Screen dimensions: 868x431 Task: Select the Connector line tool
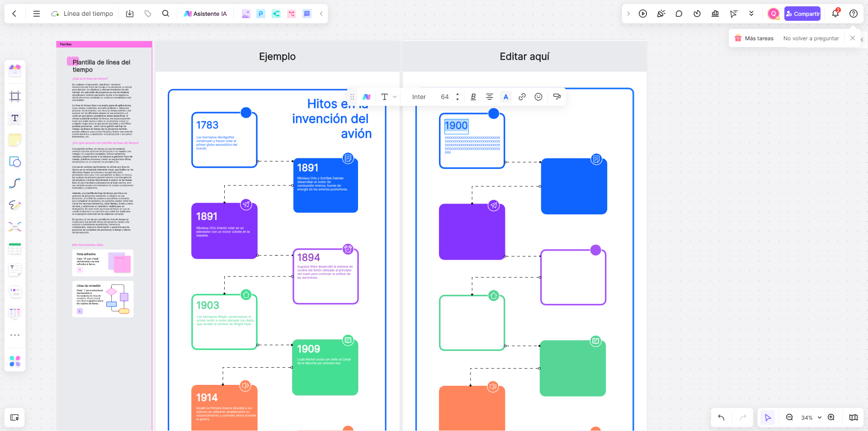(x=15, y=183)
